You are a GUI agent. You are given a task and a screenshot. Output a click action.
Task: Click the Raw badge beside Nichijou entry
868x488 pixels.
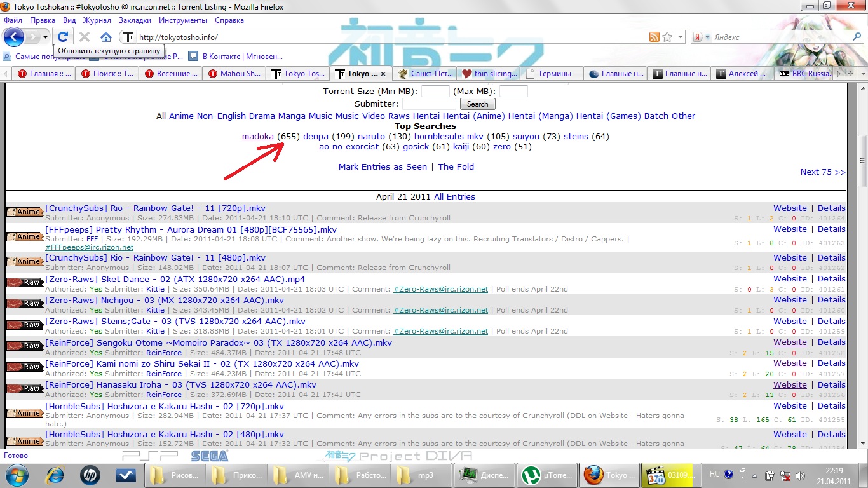click(25, 303)
